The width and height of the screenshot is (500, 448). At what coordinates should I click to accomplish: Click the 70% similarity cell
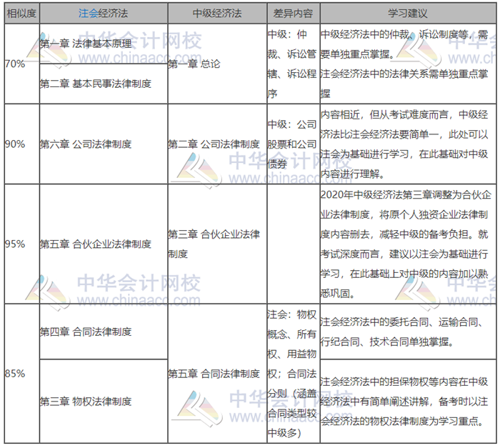click(x=21, y=64)
